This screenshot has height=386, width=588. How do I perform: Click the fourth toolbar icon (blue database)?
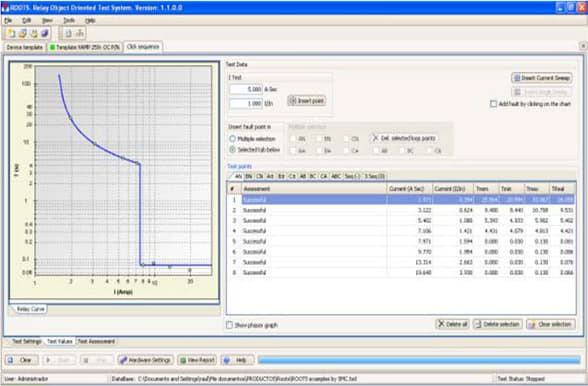click(45, 33)
